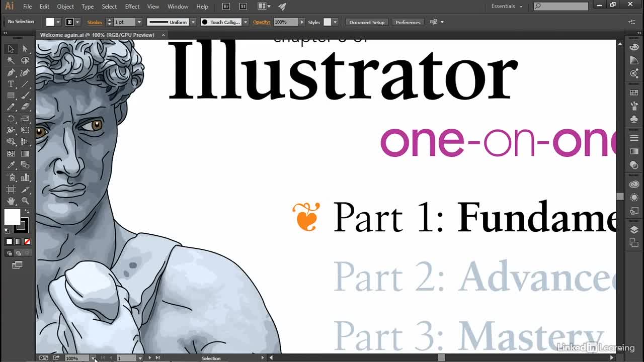Open the File menu
The height and width of the screenshot is (362, 644).
point(27,7)
